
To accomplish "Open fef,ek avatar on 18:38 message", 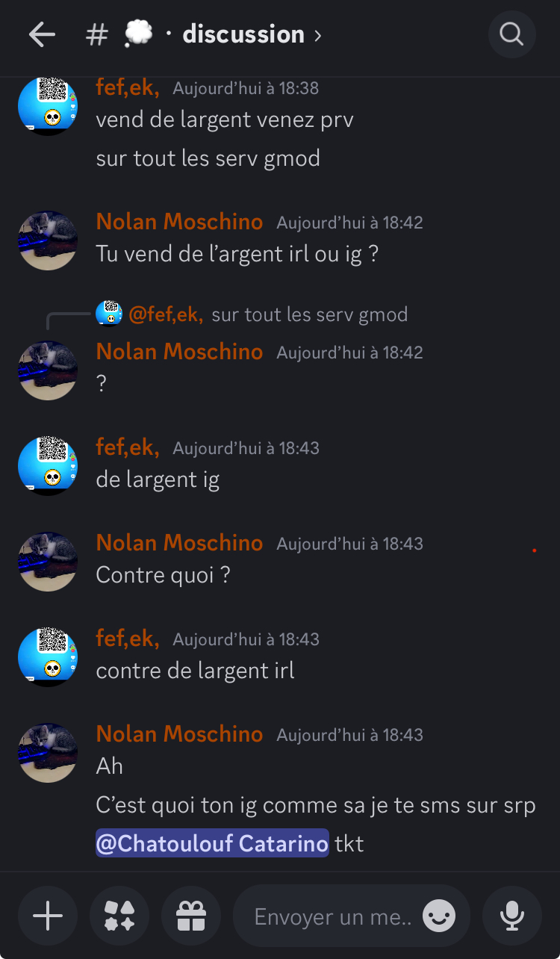I will [48, 105].
